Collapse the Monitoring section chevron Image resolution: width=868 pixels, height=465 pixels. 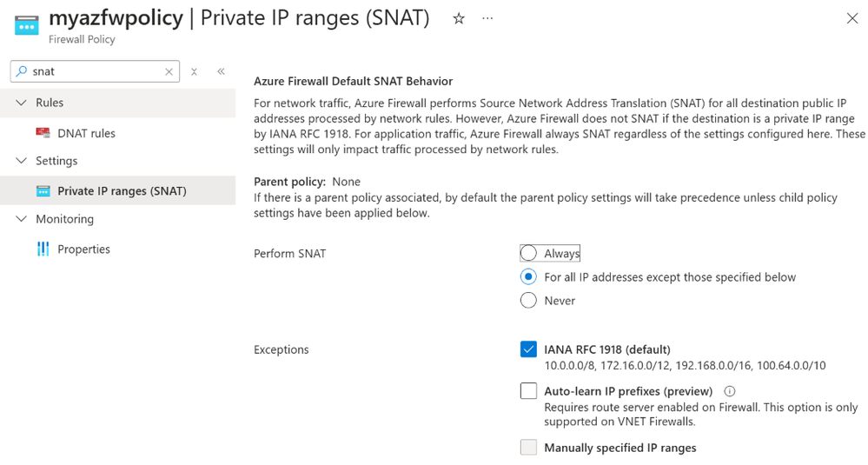(21, 219)
